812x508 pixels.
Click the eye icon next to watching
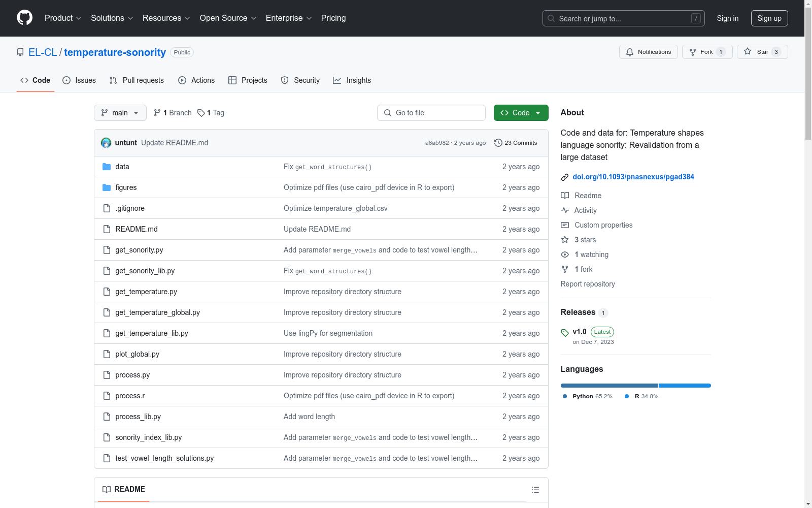click(x=565, y=255)
